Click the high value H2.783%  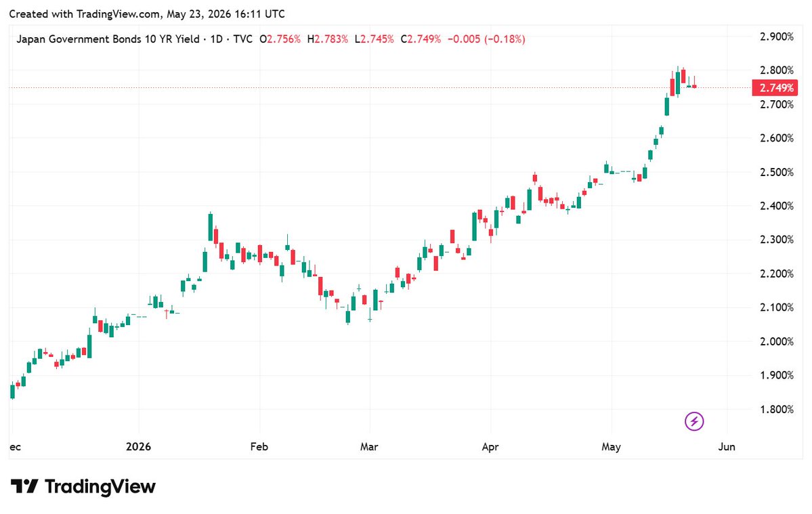(x=328, y=39)
